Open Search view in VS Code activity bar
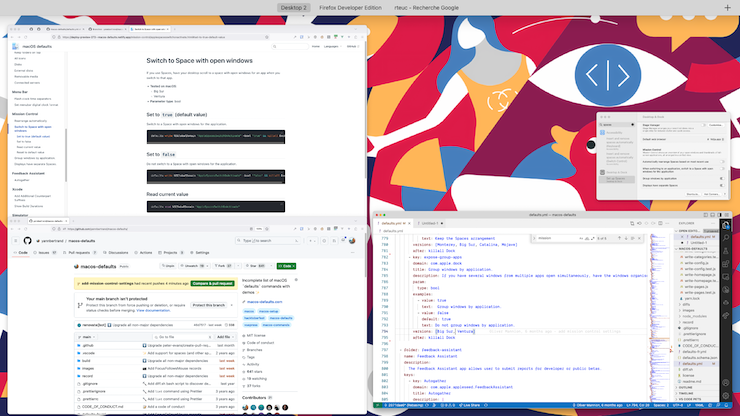 point(726,238)
